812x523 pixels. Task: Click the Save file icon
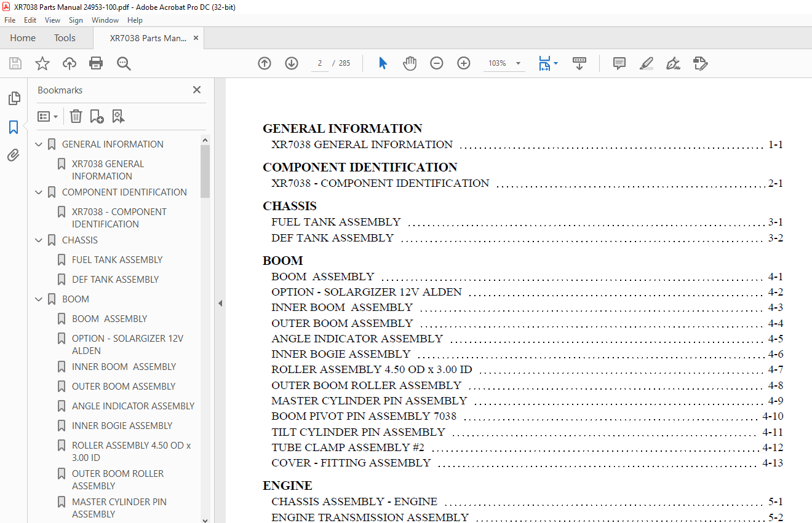[x=15, y=63]
